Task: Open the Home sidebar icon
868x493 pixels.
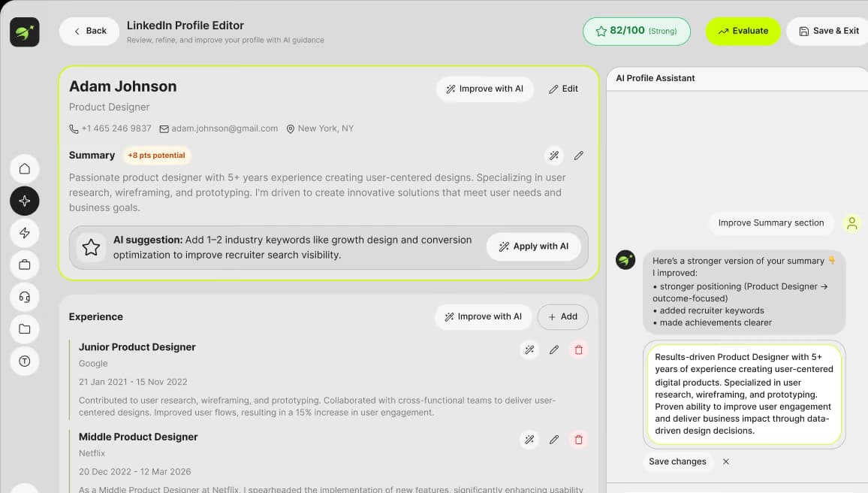Action: pos(24,169)
